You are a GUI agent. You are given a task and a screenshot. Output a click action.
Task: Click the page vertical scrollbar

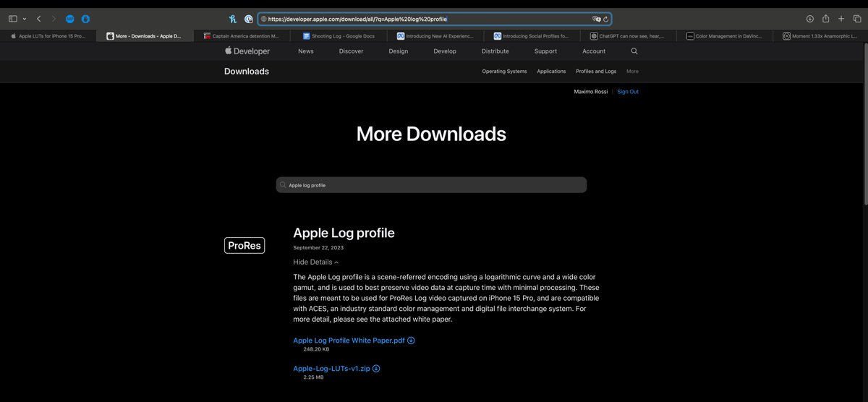pyautogui.click(x=864, y=123)
